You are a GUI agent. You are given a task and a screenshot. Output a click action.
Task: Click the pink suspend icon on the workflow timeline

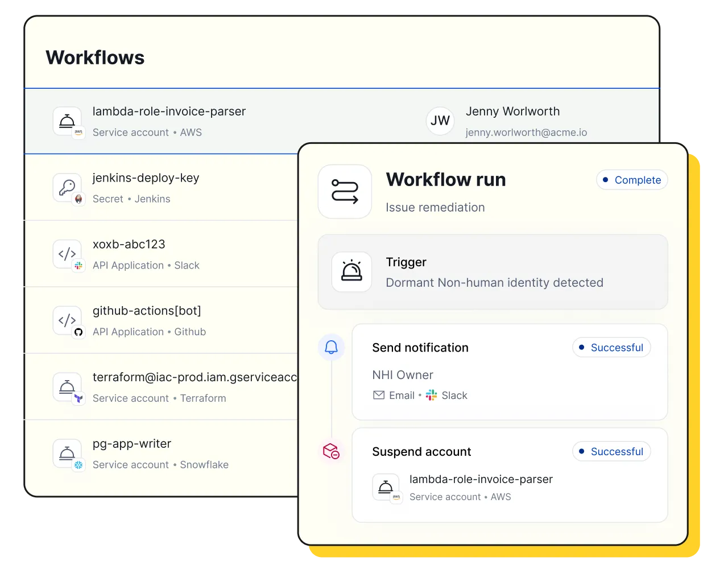tap(332, 451)
